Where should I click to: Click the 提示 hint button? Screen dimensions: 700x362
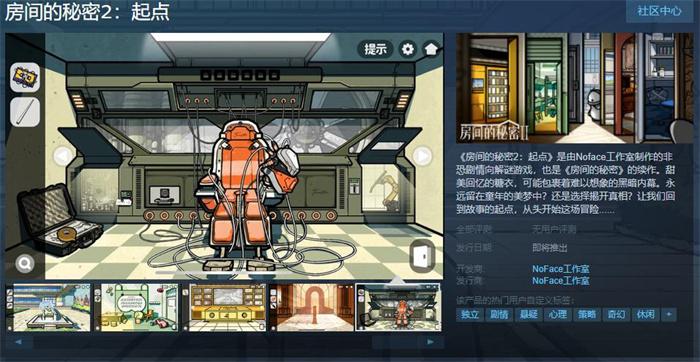point(375,49)
